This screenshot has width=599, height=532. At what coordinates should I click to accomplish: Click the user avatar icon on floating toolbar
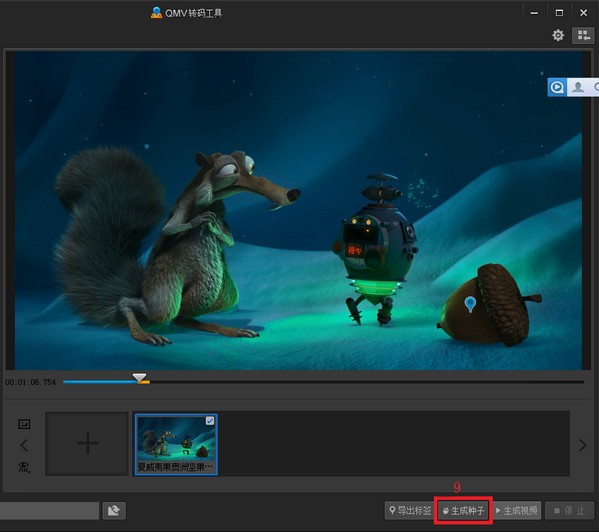[x=578, y=87]
